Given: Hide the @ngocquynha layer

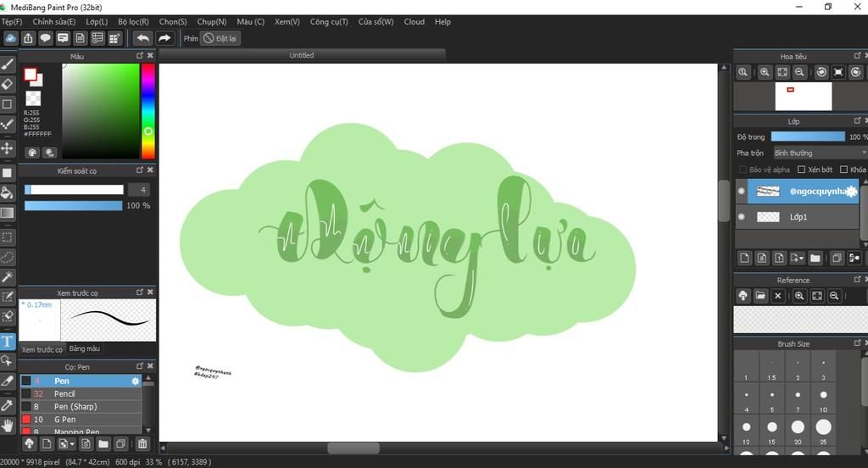Looking at the screenshot, I should tap(741, 191).
